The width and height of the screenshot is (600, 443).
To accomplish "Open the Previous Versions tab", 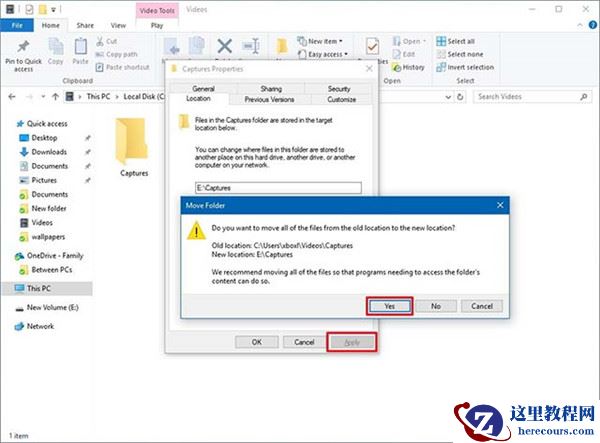I will tap(270, 99).
